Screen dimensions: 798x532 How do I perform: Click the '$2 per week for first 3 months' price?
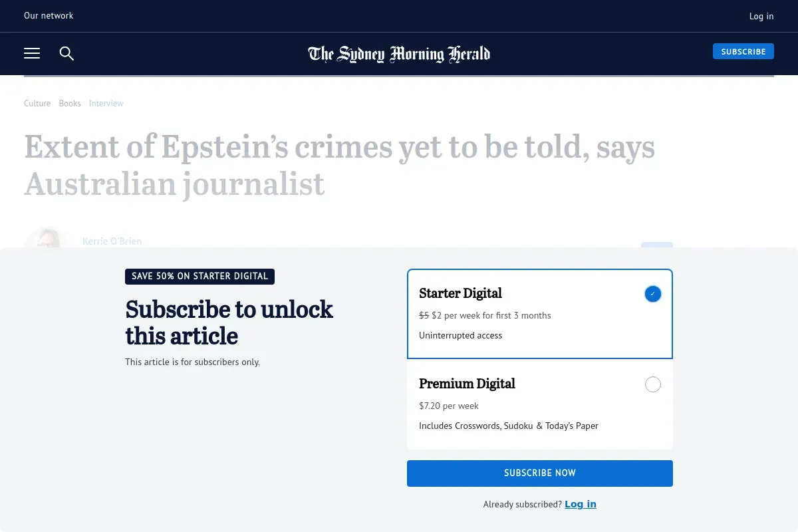[491, 315]
